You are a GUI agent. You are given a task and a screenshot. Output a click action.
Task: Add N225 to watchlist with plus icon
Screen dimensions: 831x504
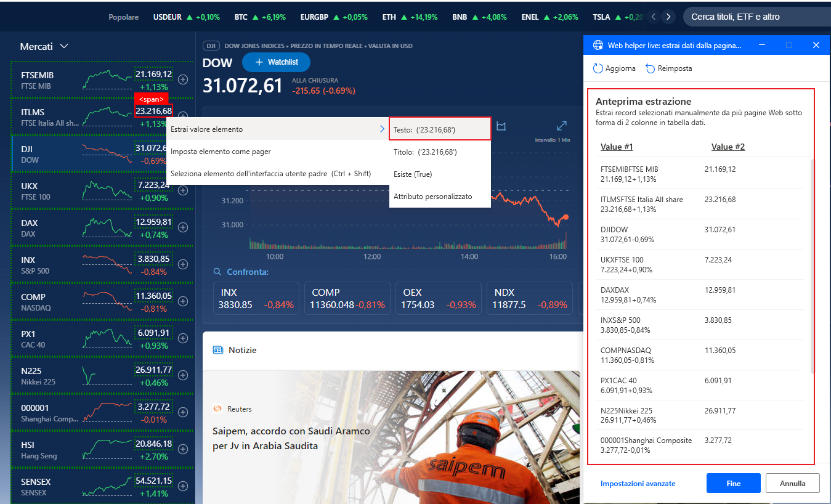click(x=183, y=375)
